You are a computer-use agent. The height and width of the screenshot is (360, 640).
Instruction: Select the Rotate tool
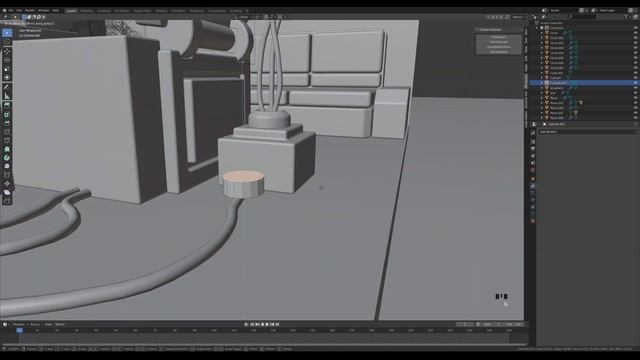point(7,60)
